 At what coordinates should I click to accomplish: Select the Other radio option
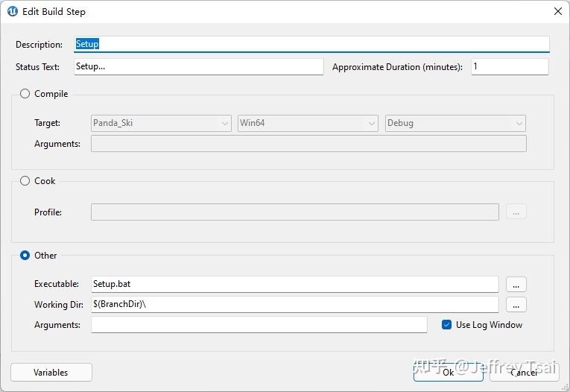25,256
